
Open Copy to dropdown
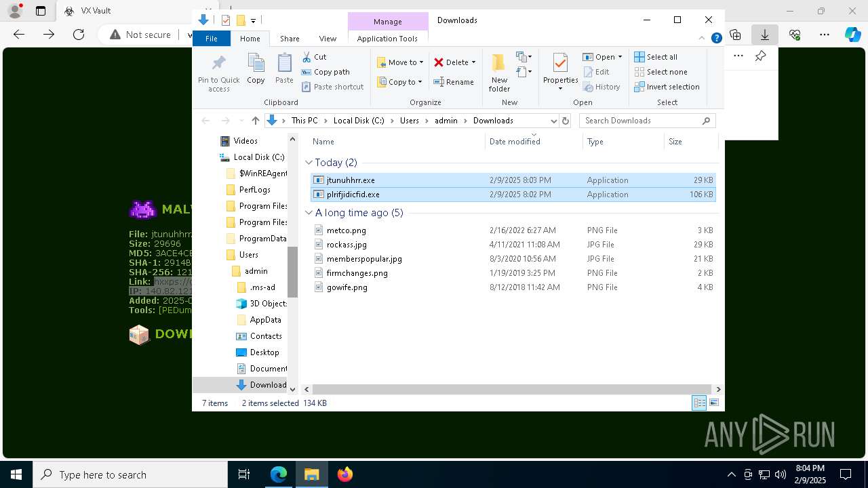400,82
